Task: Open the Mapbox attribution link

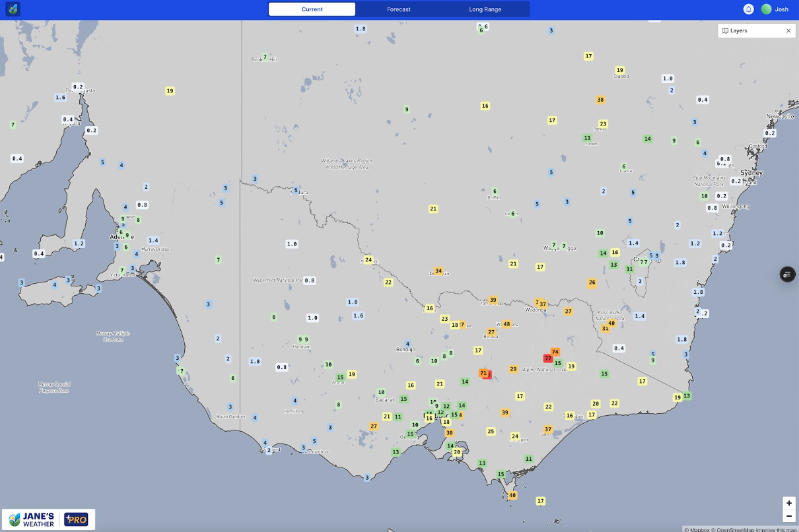Action: pos(696,529)
